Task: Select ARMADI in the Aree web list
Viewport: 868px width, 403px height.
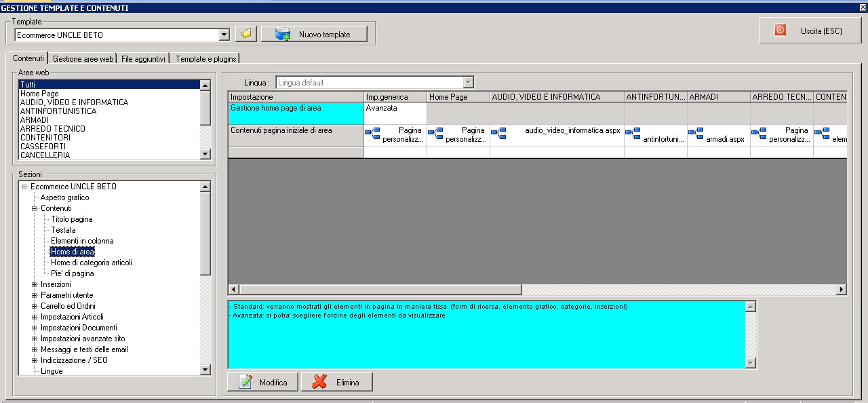Action: pyautogui.click(x=110, y=119)
